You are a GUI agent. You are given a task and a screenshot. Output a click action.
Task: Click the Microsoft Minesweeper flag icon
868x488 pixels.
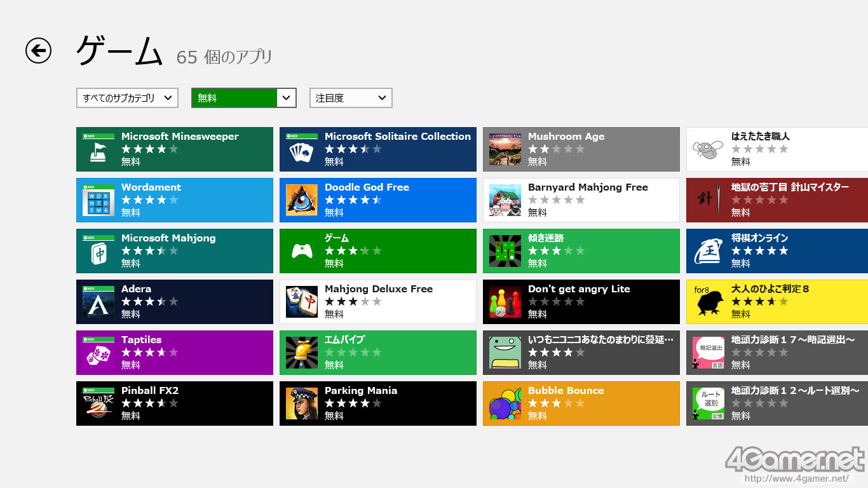click(x=98, y=149)
